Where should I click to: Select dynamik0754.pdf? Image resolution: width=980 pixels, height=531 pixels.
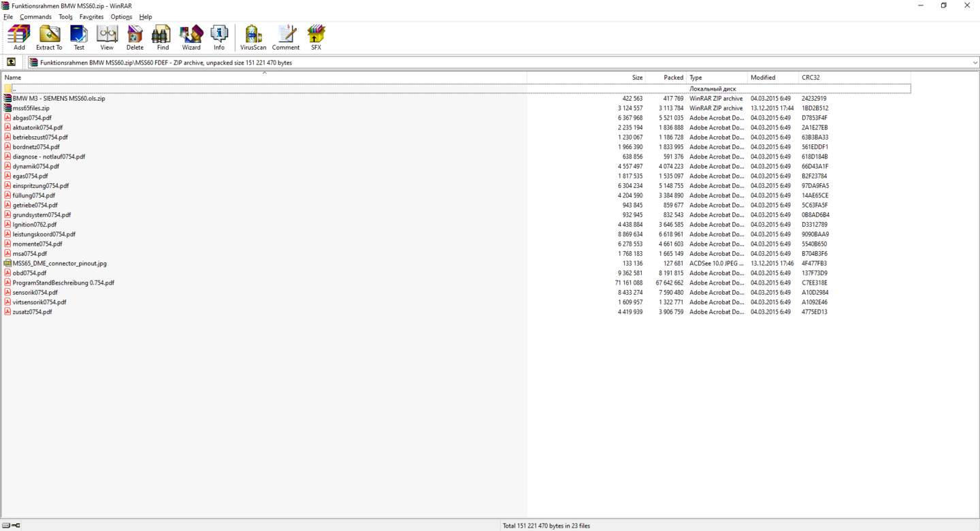pyautogui.click(x=36, y=166)
